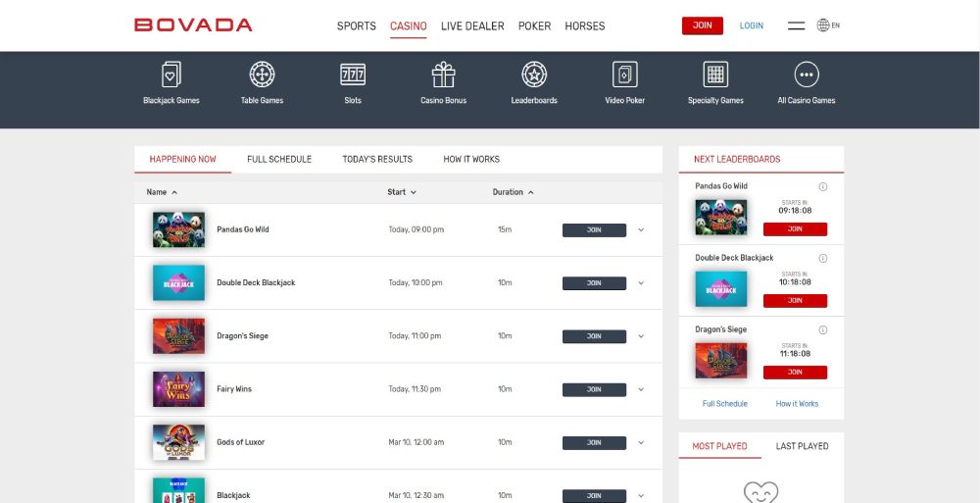Open Casino Bonus gift icon
The width and height of the screenshot is (980, 503).
coord(444,75)
